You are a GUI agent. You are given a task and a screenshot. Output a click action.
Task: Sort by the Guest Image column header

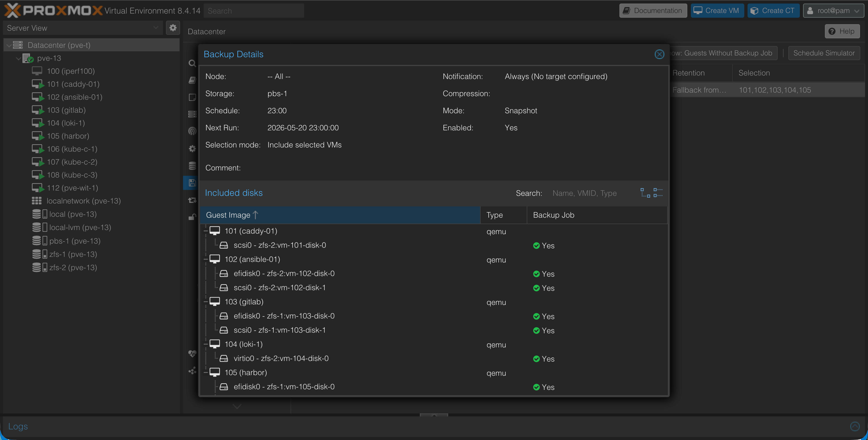click(340, 215)
